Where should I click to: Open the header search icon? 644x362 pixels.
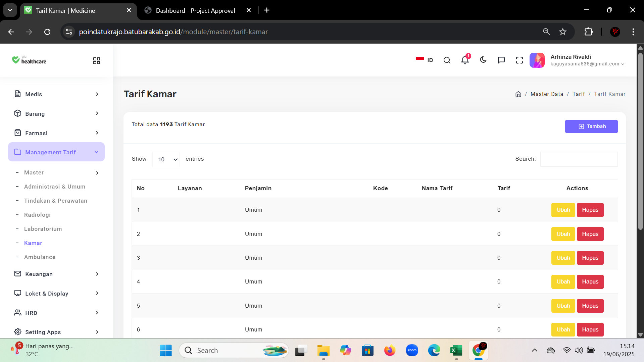pyautogui.click(x=447, y=60)
